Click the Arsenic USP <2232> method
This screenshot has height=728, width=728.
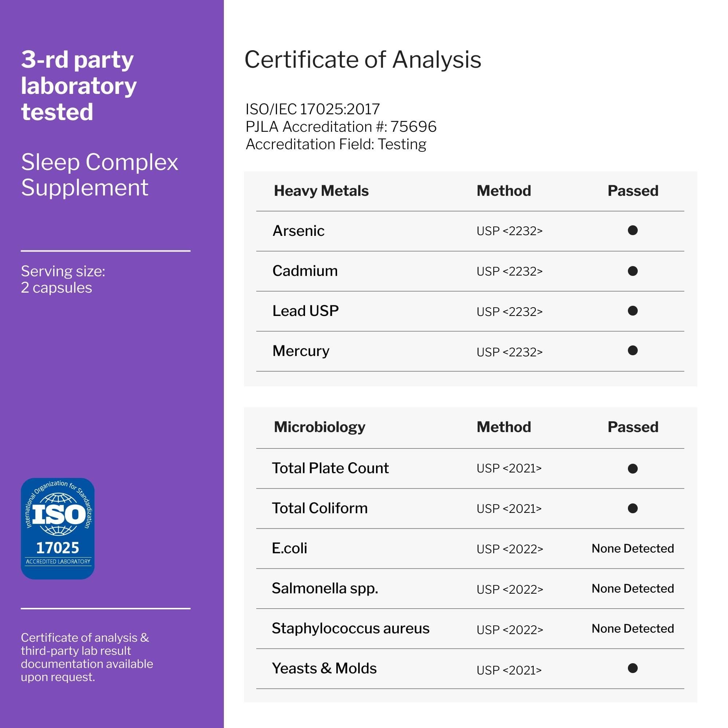509,231
